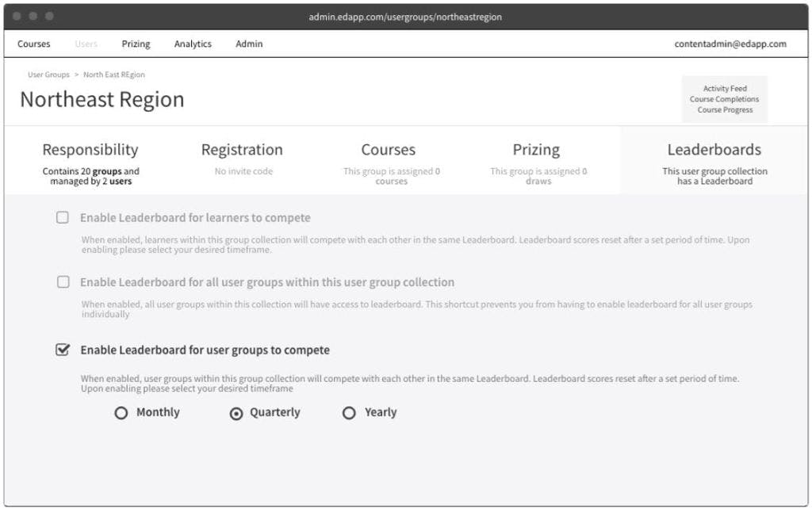Select the Quarterly timeframe radio button
This screenshot has width=812, height=509.
(236, 413)
